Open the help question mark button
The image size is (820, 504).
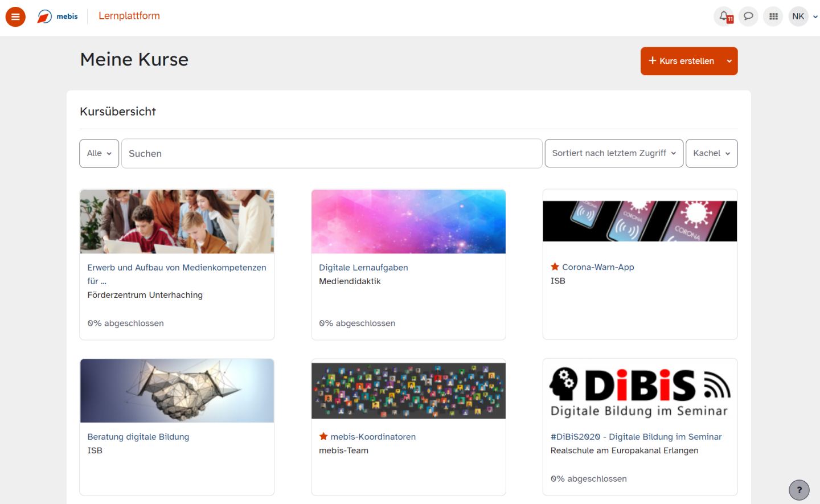pyautogui.click(x=799, y=490)
